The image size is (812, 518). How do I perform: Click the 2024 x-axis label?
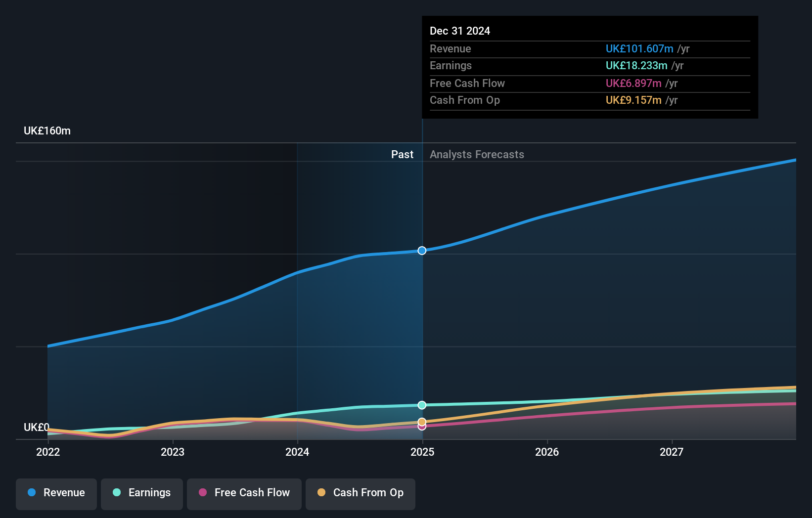click(x=297, y=452)
